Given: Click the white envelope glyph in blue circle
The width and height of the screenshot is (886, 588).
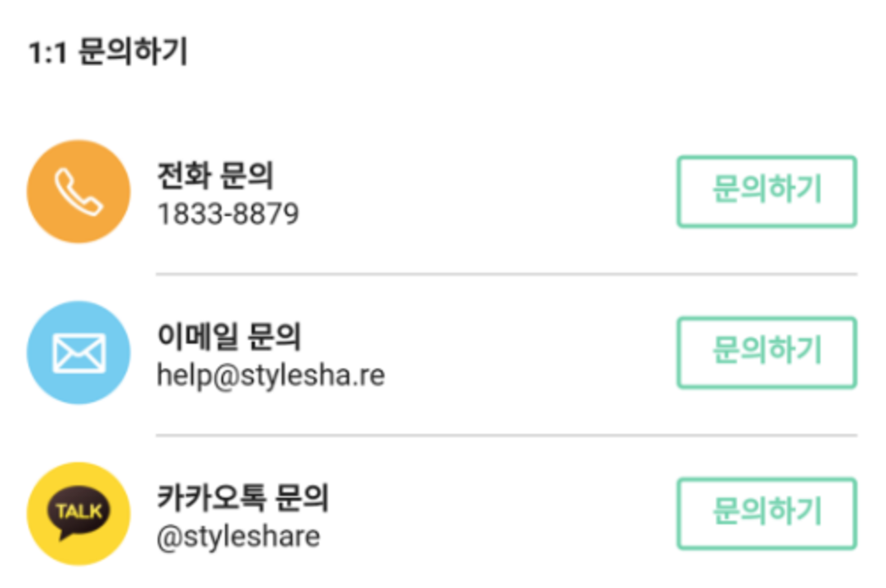Looking at the screenshot, I should tap(78, 353).
